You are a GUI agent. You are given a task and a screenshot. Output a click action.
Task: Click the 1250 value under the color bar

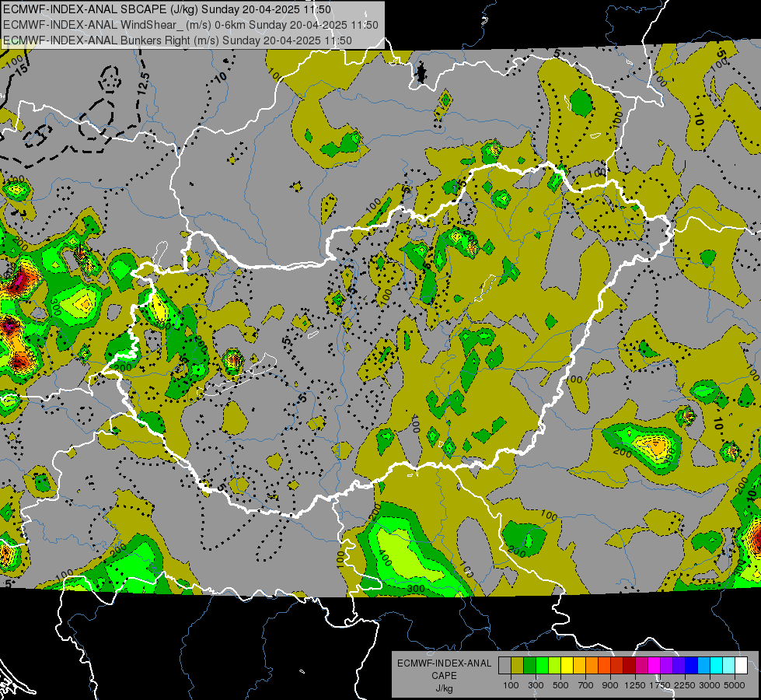[x=635, y=685]
